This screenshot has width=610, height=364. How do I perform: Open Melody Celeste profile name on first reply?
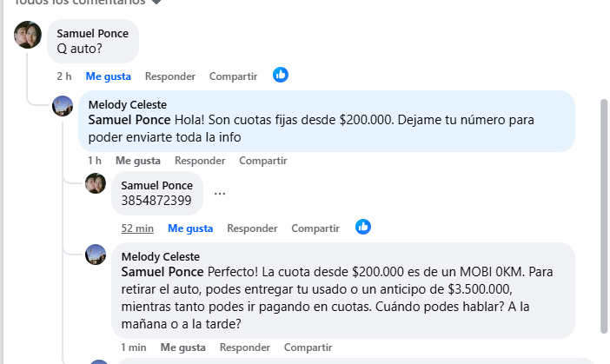128,104
